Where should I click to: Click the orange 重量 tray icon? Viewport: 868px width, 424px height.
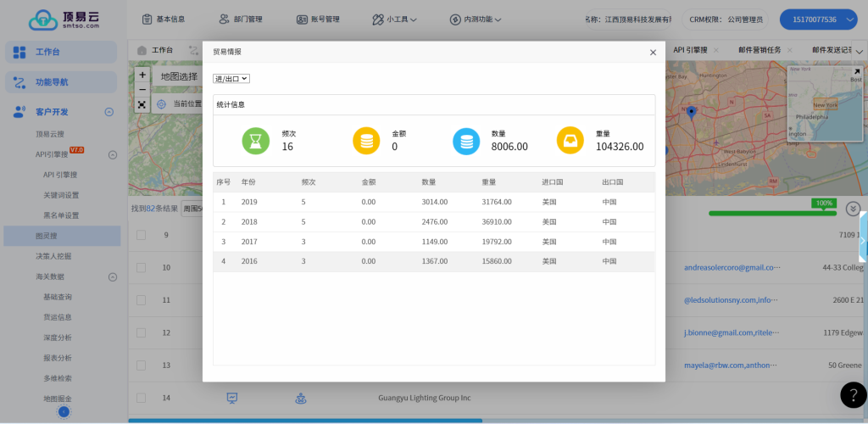570,141
